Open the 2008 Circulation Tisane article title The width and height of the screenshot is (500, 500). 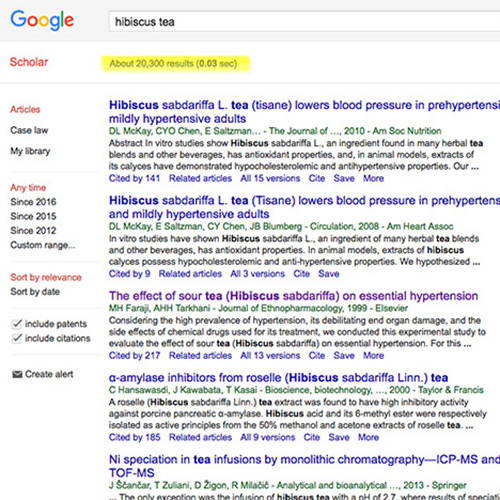coord(304,207)
